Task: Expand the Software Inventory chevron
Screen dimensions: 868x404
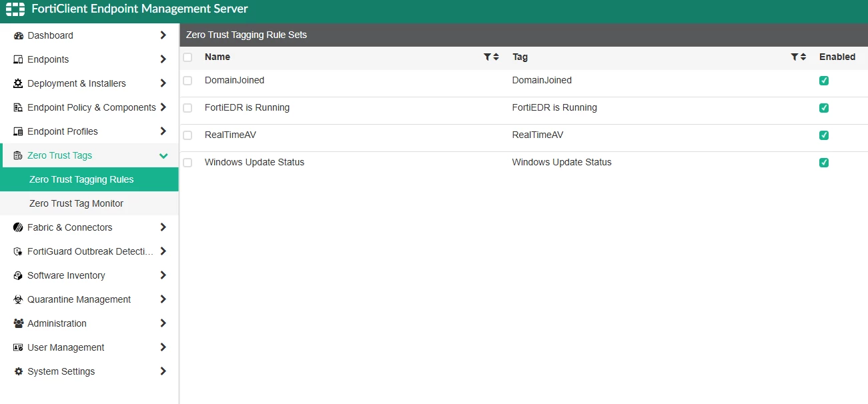Action: coord(163,275)
